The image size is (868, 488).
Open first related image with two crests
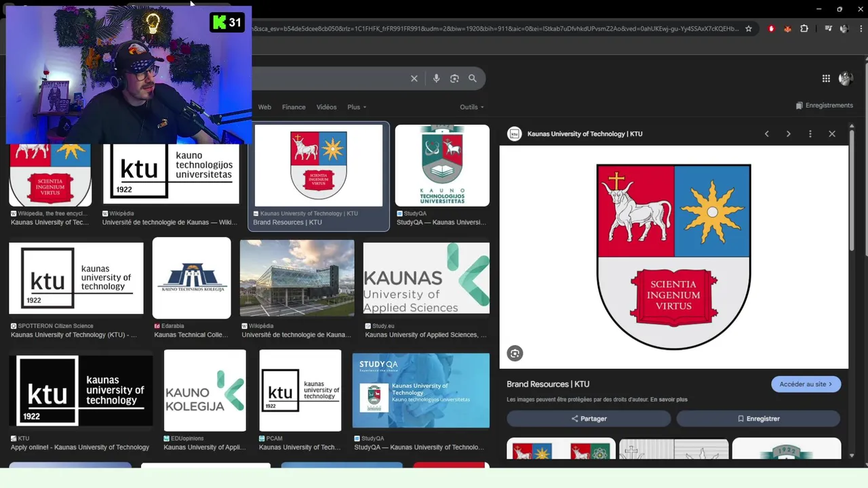pos(561,449)
